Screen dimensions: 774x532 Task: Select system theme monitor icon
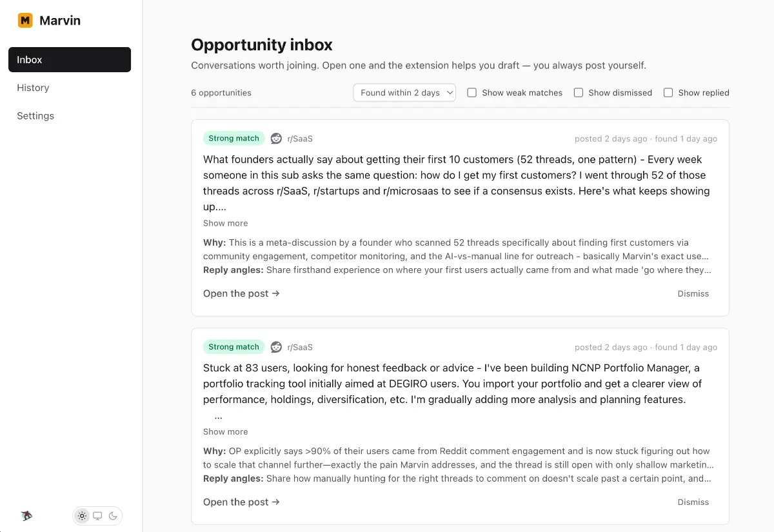point(97,516)
